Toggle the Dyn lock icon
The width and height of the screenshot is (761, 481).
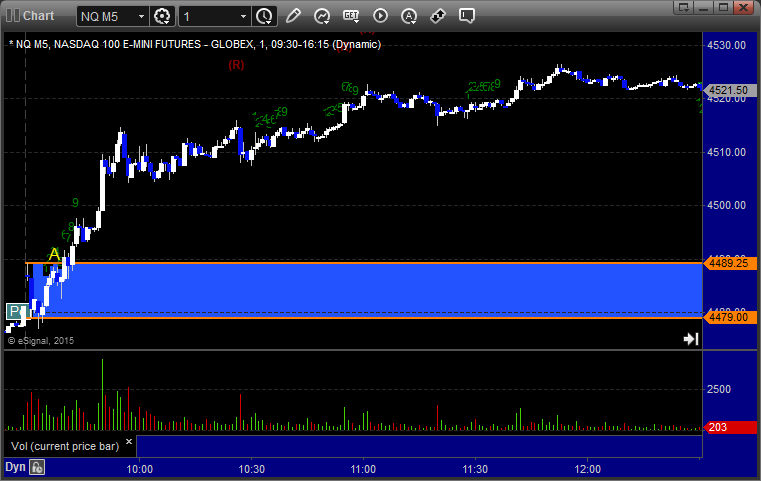tap(37, 467)
